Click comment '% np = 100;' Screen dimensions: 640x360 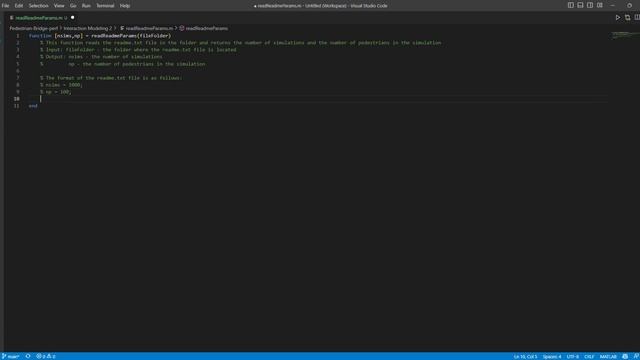click(x=56, y=92)
